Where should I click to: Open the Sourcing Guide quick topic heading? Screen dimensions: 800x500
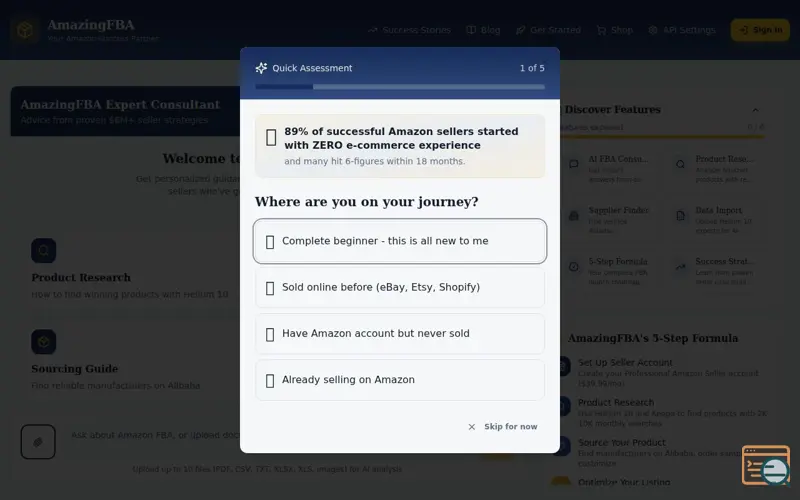(74, 369)
